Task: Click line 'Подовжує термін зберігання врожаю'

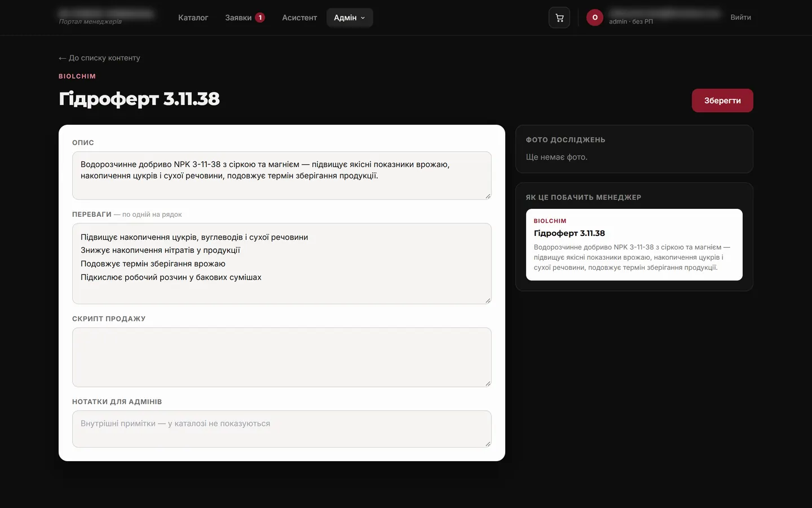Action: (x=153, y=264)
